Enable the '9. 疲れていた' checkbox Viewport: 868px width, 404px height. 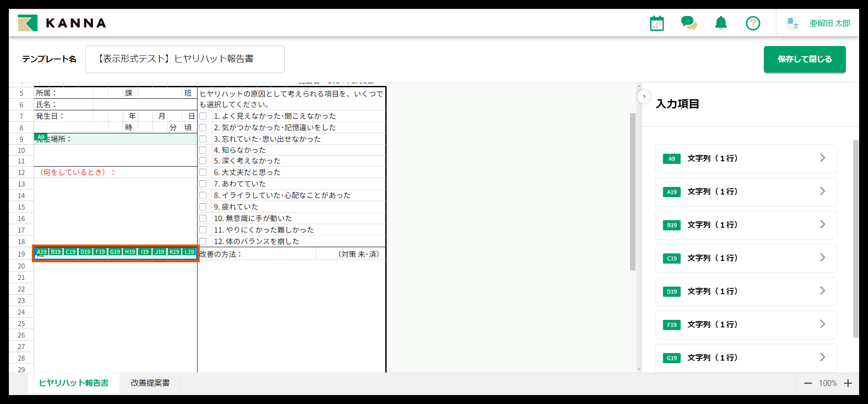[203, 207]
